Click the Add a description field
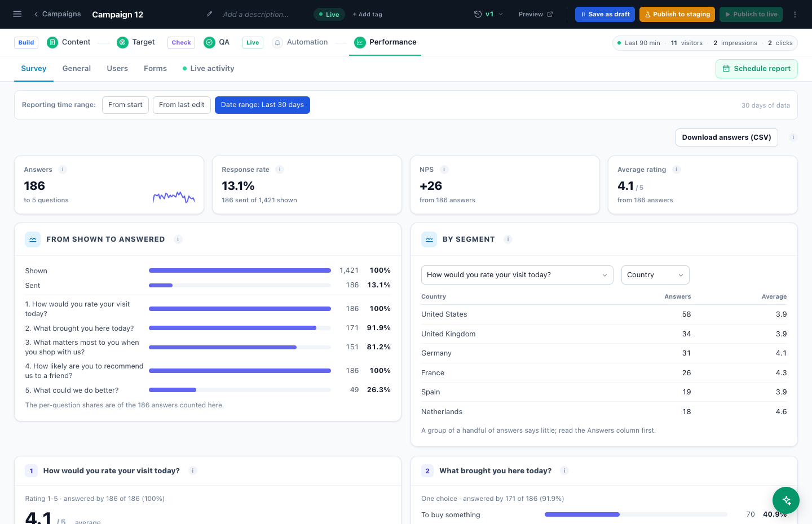The image size is (812, 524). 255,14
